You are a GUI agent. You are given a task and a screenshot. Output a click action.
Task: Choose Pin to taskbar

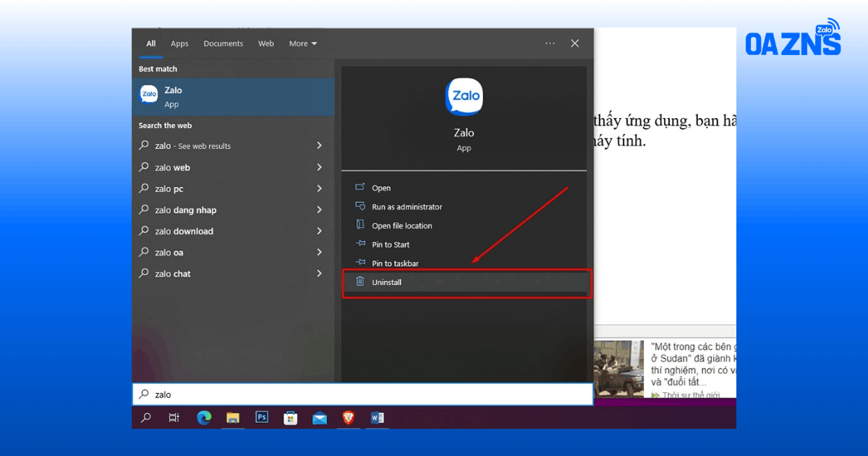[x=464, y=263]
